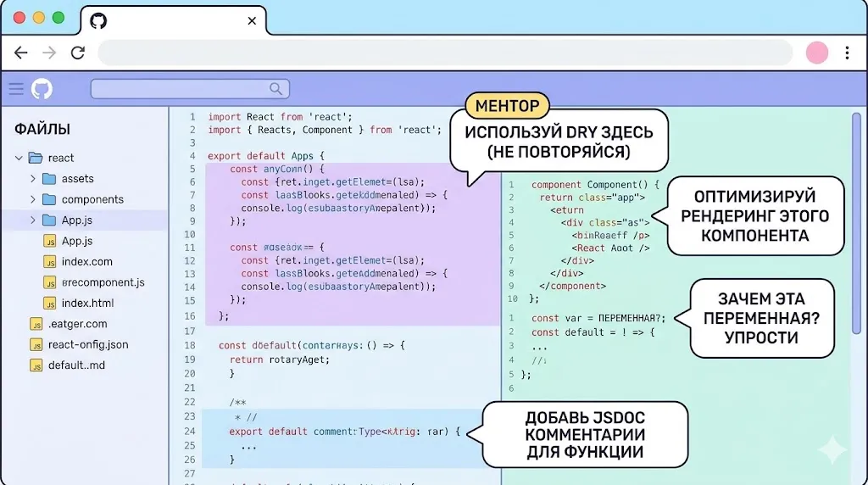
Task: Expand the components folder chevron
Action: click(x=33, y=199)
